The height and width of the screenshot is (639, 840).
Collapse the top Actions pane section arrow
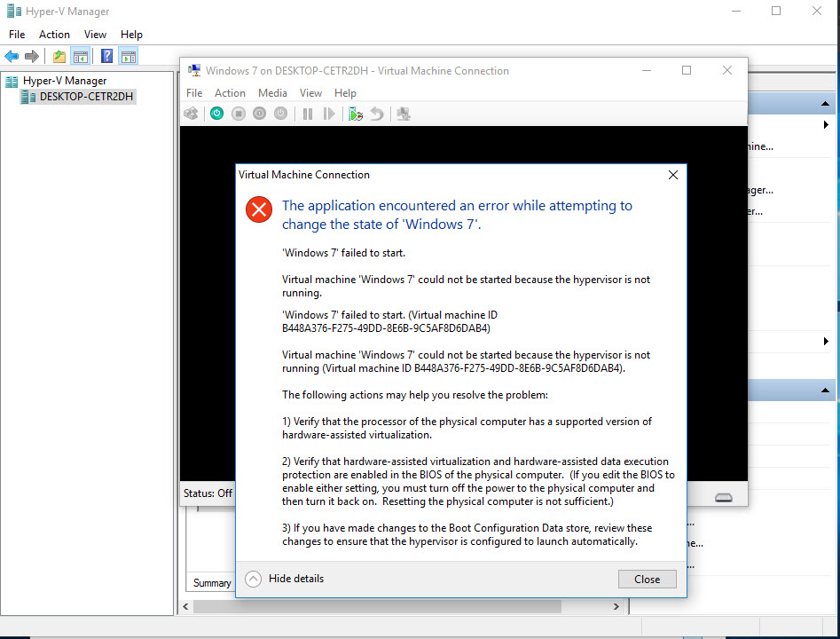825,104
